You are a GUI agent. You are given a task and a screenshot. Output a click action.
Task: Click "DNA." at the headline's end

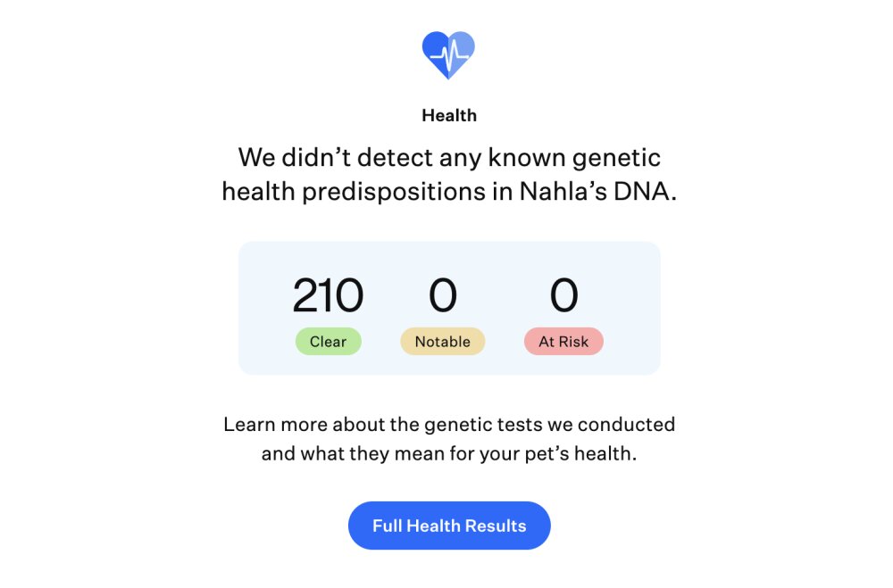point(645,191)
